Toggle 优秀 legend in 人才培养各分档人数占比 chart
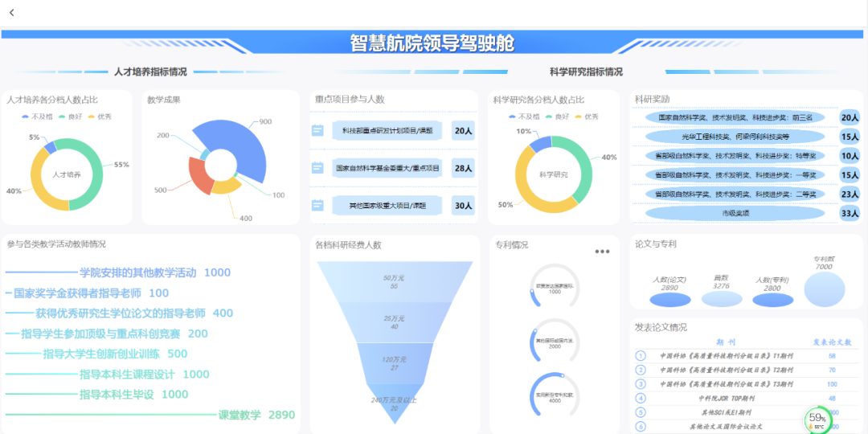868x434 pixels. pyautogui.click(x=100, y=117)
